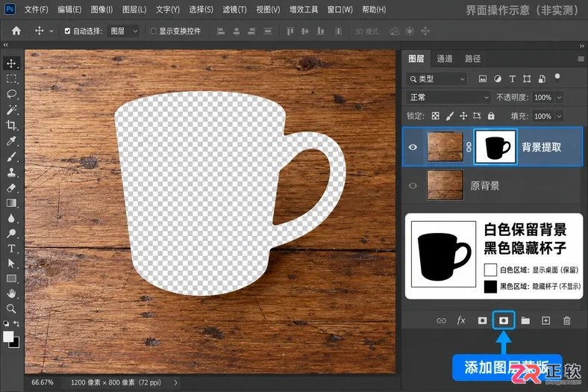Select the Eyedropper tool
Screen dimensions: 588x392
click(x=11, y=141)
